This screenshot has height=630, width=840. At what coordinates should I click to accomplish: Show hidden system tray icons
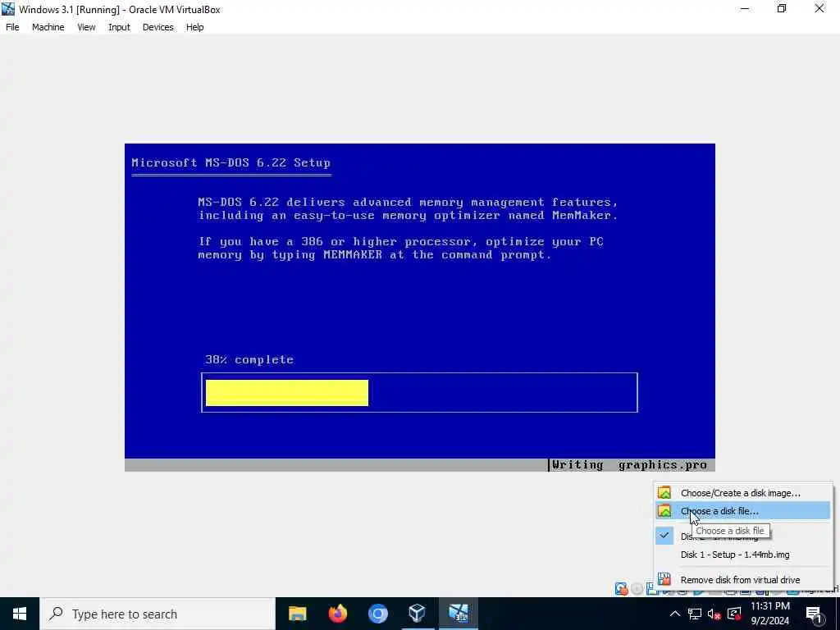point(675,614)
